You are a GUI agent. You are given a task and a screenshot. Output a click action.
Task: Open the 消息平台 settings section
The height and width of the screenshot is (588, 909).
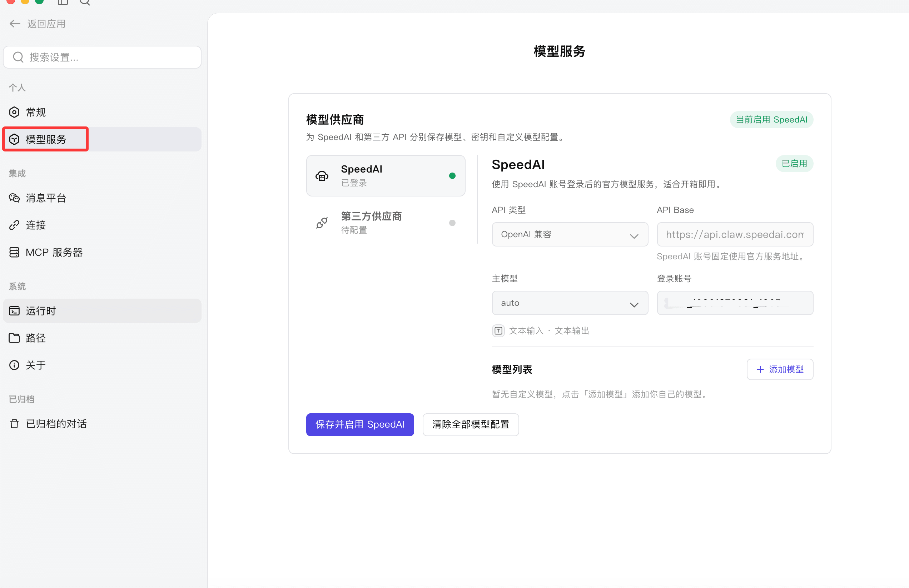(102, 198)
